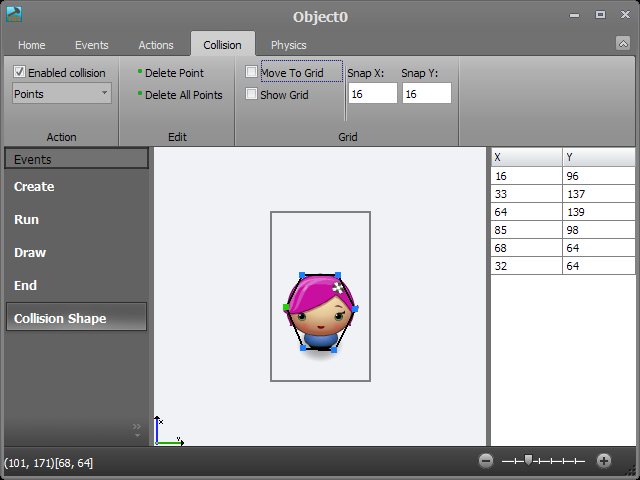Select the table row with X 33

(562, 193)
